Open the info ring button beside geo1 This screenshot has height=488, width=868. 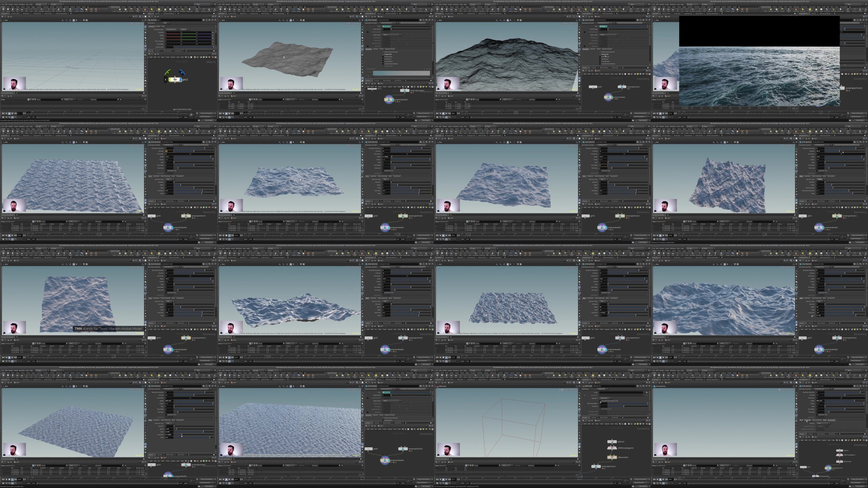pos(165,79)
